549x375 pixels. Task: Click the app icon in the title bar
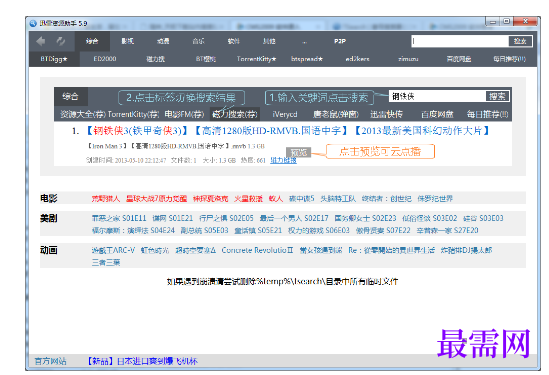click(x=33, y=23)
